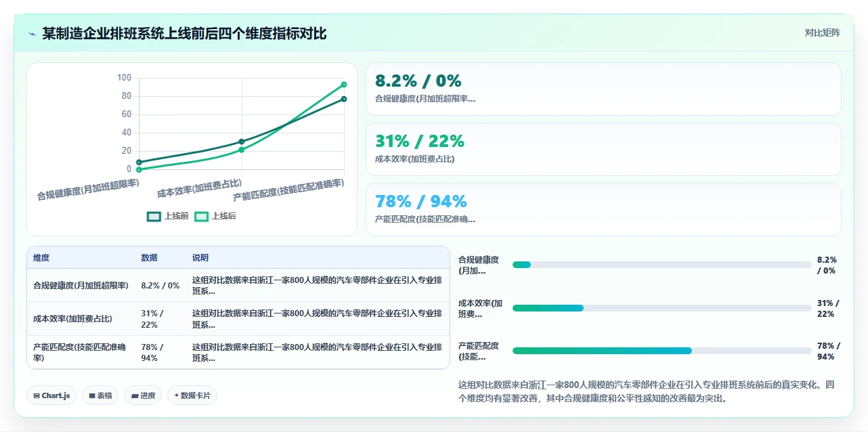The width and height of the screenshot is (868, 432).
Task: Select the 78% / 94% data card
Action: pyautogui.click(x=603, y=209)
